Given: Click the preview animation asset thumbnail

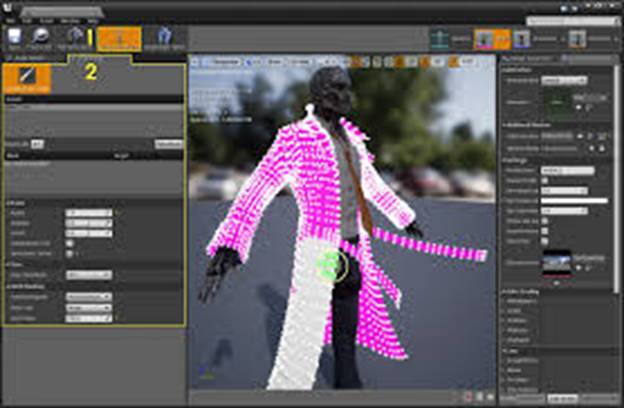Looking at the screenshot, I should [x=556, y=102].
